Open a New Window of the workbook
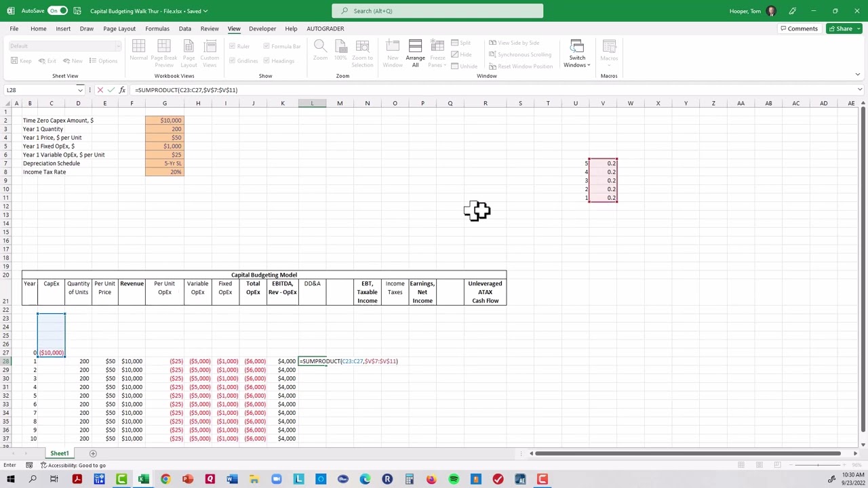Viewport: 868px width, 488px height. (393, 53)
